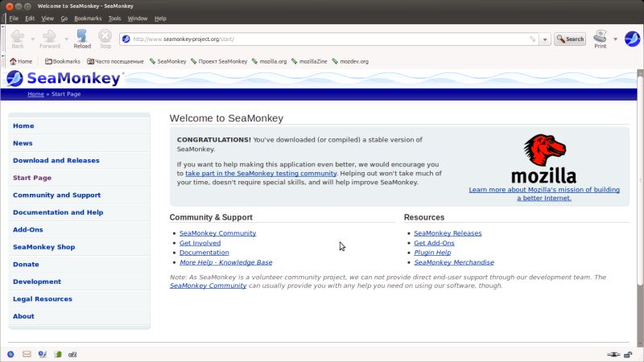
Task: Click the Search button
Action: (570, 39)
